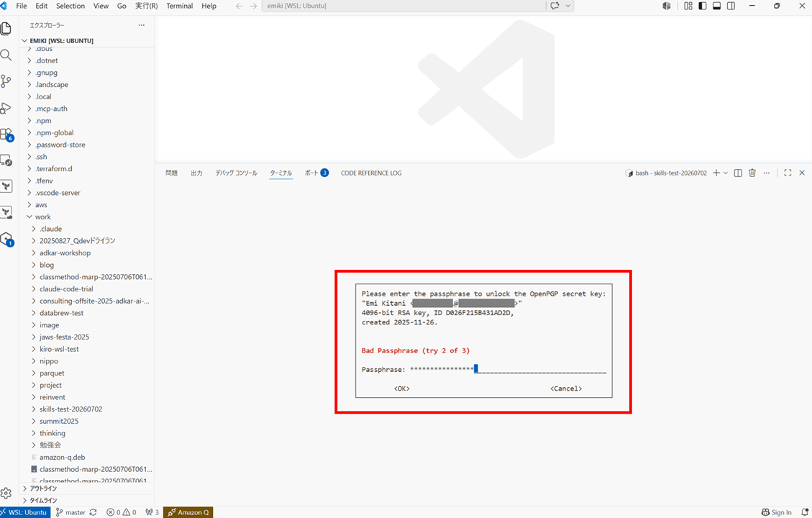
Task: Expand the .claude folder under work
Action: (87, 229)
